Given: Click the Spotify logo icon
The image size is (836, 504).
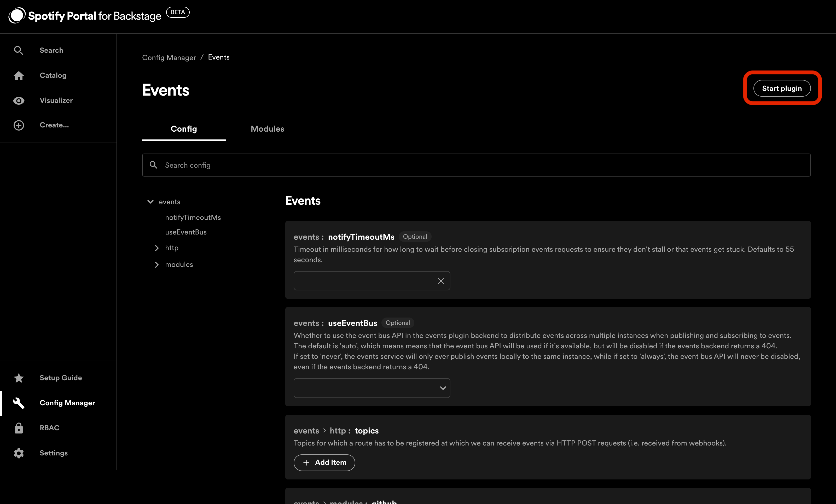Looking at the screenshot, I should pyautogui.click(x=17, y=16).
